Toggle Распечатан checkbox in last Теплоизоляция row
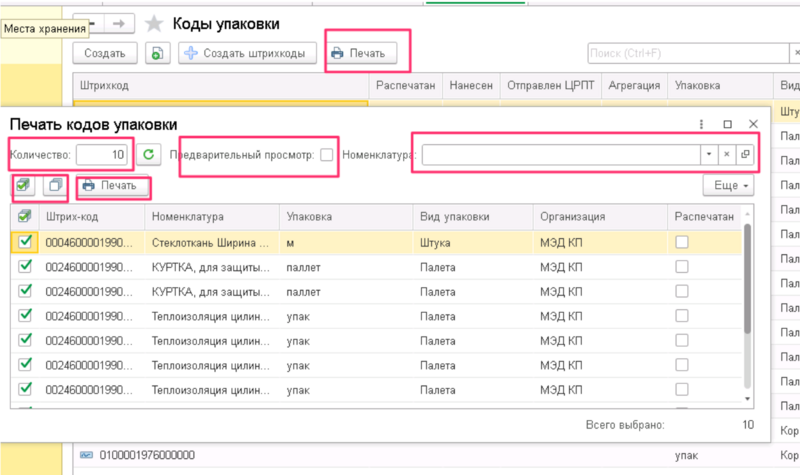 click(x=682, y=389)
